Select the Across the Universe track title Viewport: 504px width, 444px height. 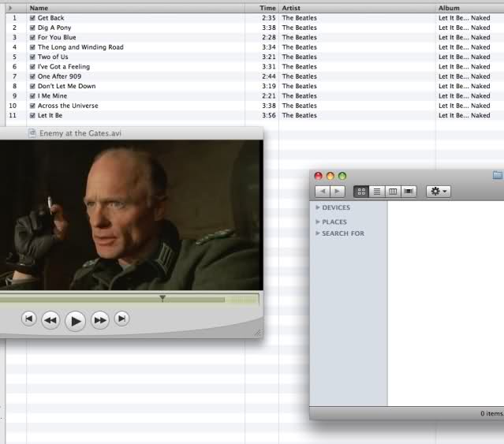click(x=68, y=106)
